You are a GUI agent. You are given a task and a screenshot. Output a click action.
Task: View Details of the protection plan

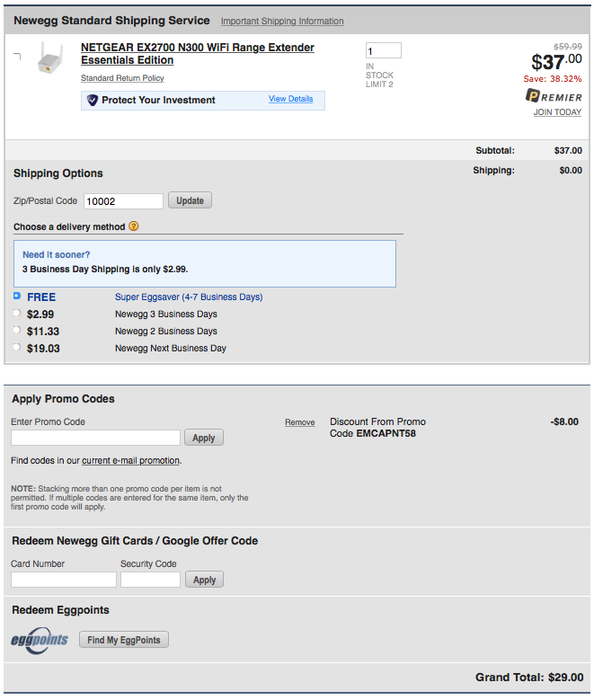pyautogui.click(x=291, y=99)
